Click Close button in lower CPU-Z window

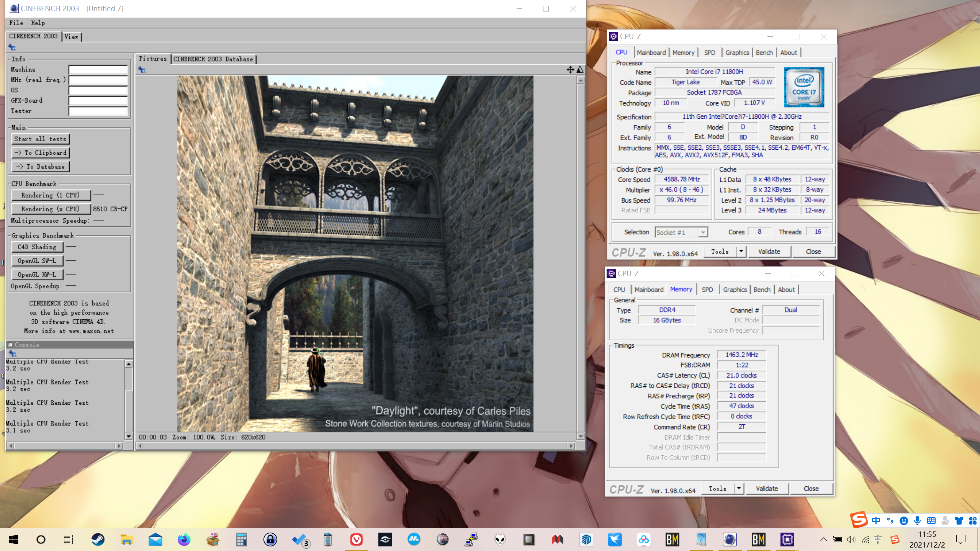click(x=811, y=489)
